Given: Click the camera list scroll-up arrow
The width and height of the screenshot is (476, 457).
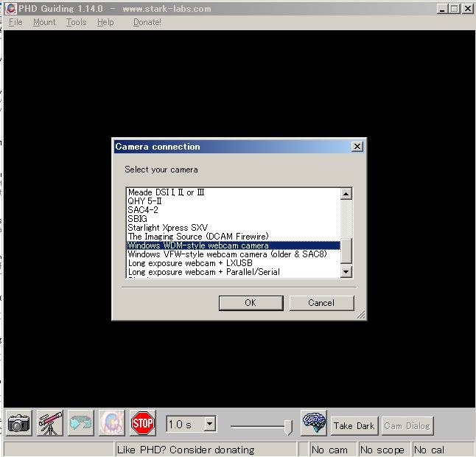Looking at the screenshot, I should pos(346,194).
